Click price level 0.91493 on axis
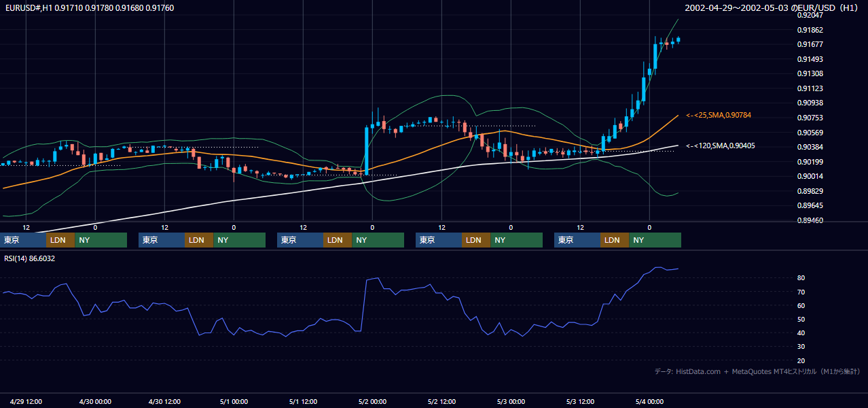The height and width of the screenshot is (408, 868). pos(810,59)
